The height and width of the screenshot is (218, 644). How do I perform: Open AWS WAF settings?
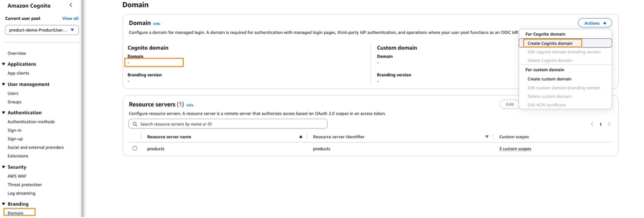[x=17, y=176]
